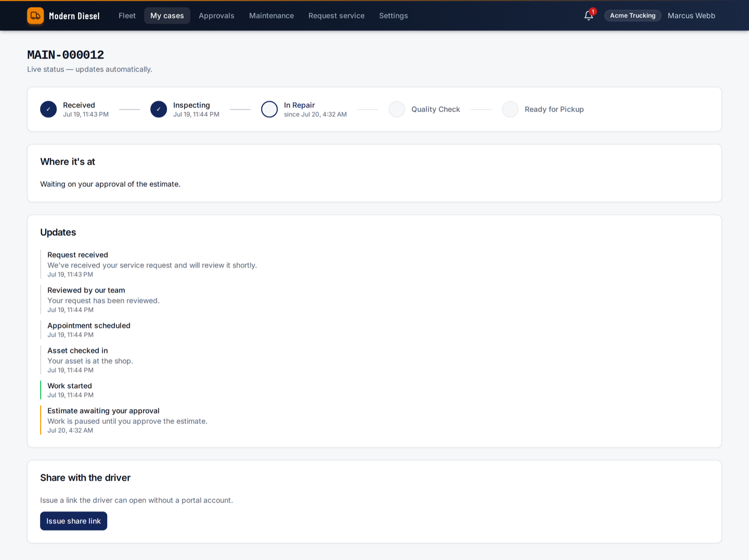Click the 'Appointment scheduled' update

[89, 325]
